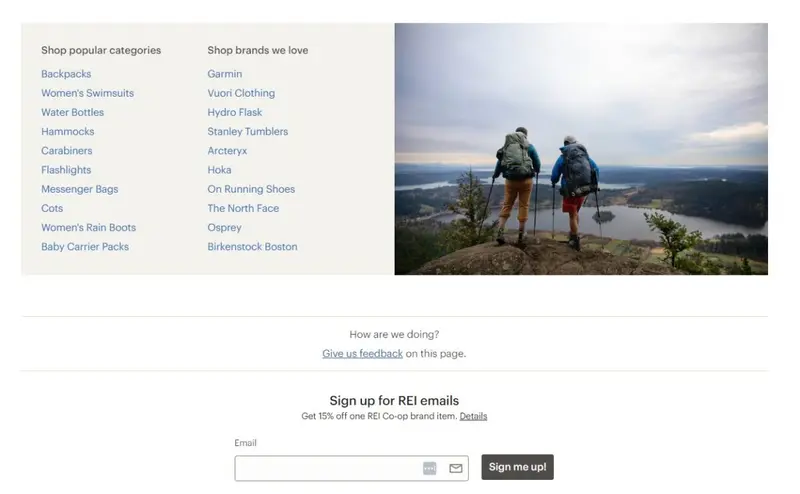Viewport: 800px width, 494px height.
Task: Shop Women's Rain Boots
Action: point(88,227)
